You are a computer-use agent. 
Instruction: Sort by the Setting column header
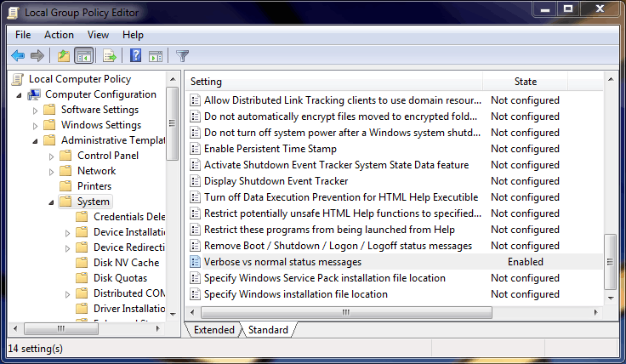coord(332,82)
